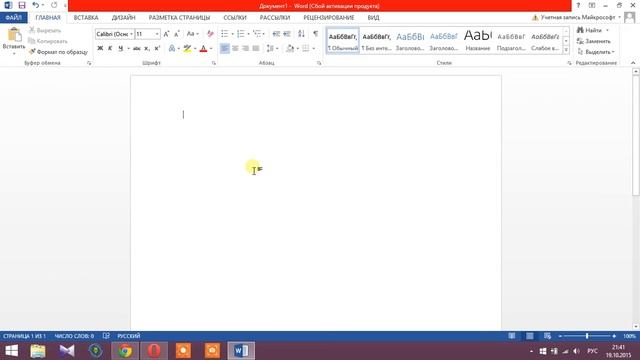Toggle show paragraph marks (¶)

tap(316, 34)
